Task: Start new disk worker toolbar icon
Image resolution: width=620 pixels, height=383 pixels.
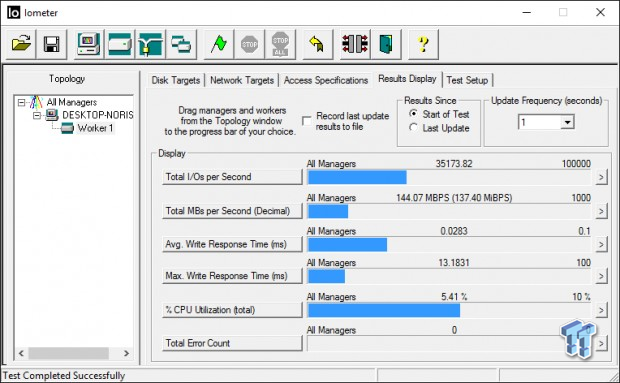Action: pyautogui.click(x=119, y=44)
